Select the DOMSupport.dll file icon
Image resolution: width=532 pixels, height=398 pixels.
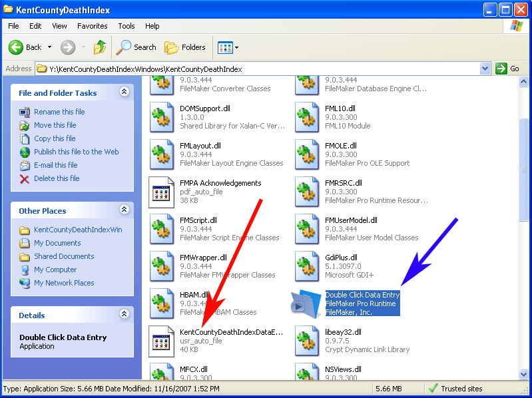pyautogui.click(x=162, y=117)
